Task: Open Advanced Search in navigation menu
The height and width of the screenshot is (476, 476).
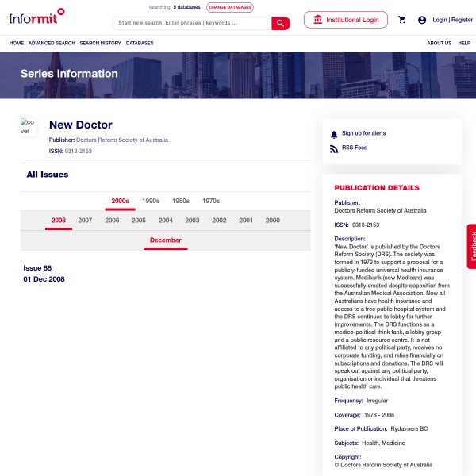Action: click(52, 43)
